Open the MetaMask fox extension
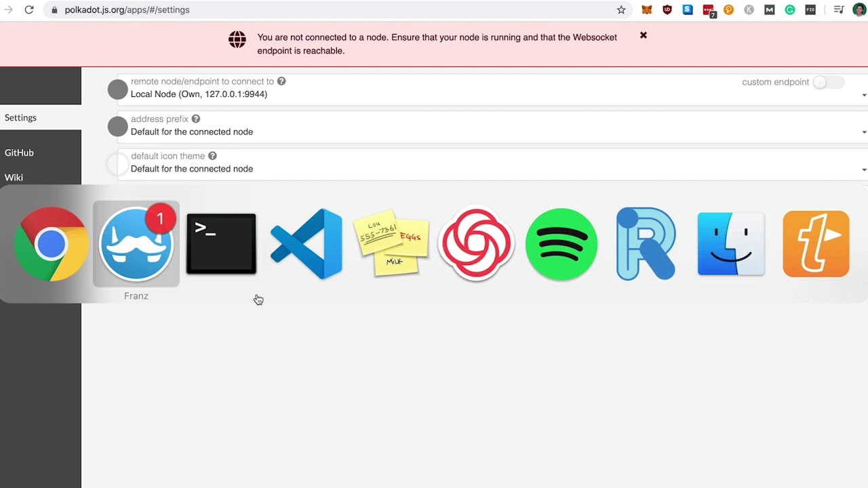 (647, 9)
